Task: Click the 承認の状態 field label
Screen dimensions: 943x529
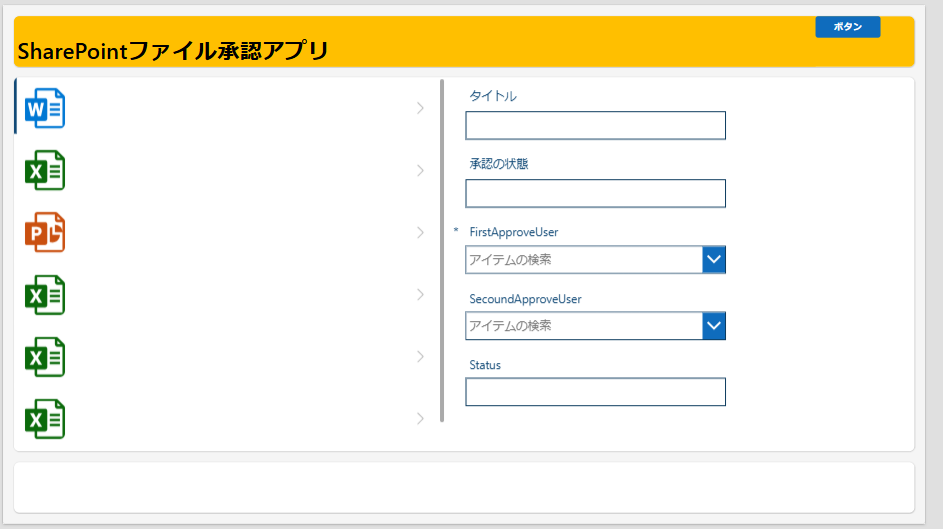Action: (499, 164)
